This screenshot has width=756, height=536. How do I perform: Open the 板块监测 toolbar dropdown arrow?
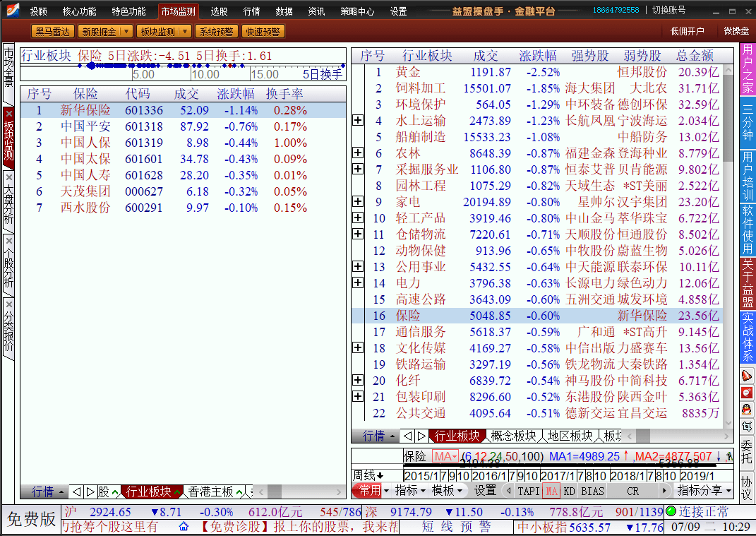[185, 32]
